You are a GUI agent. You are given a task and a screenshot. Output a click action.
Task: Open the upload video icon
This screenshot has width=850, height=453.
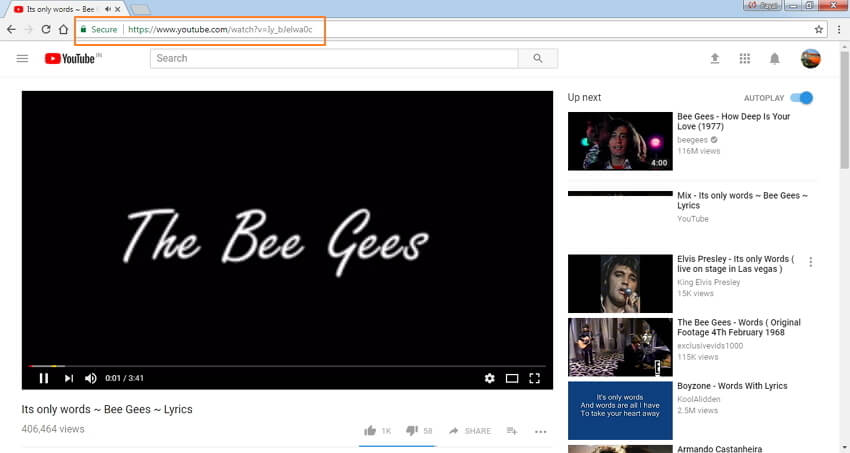(715, 59)
